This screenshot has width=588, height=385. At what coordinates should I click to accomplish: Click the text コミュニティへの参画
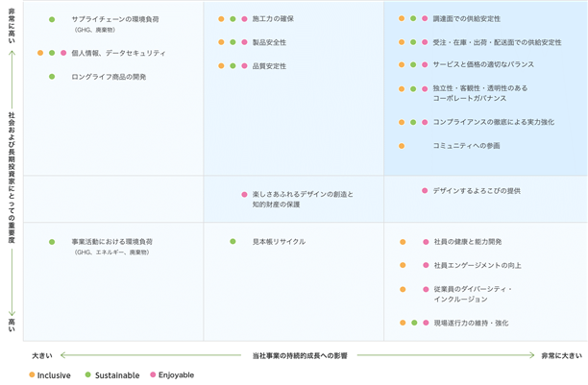(x=467, y=145)
